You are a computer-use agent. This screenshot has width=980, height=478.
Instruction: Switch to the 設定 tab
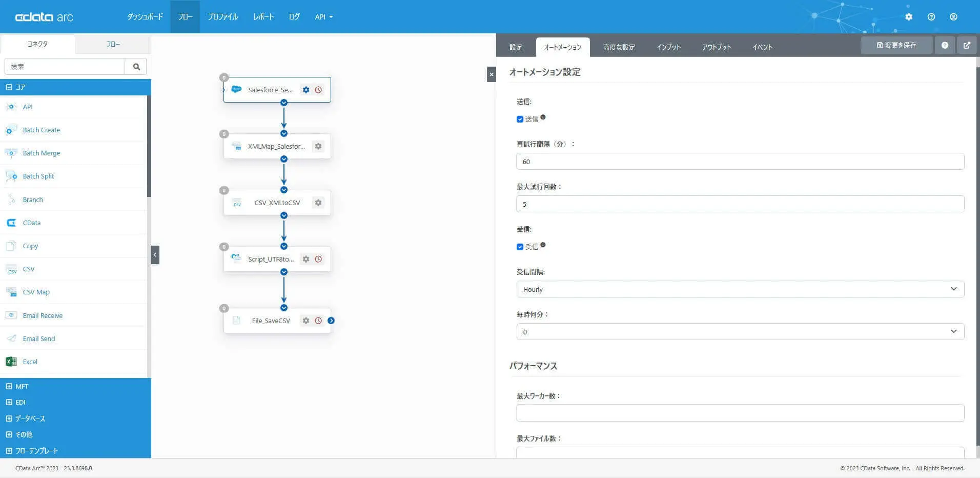[516, 47]
